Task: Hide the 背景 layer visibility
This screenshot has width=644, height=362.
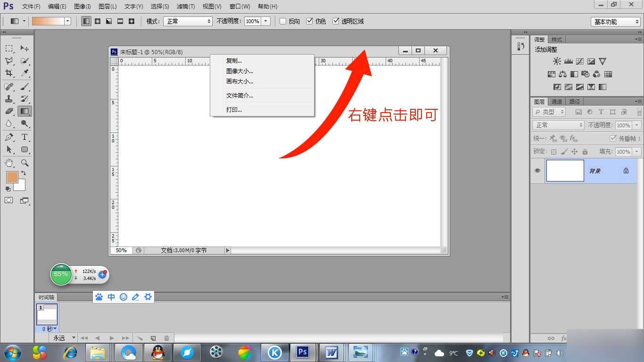Action: 537,171
